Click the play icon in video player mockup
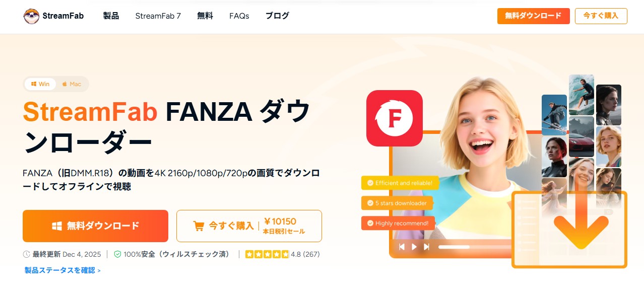The width and height of the screenshot is (644, 296). (414, 247)
